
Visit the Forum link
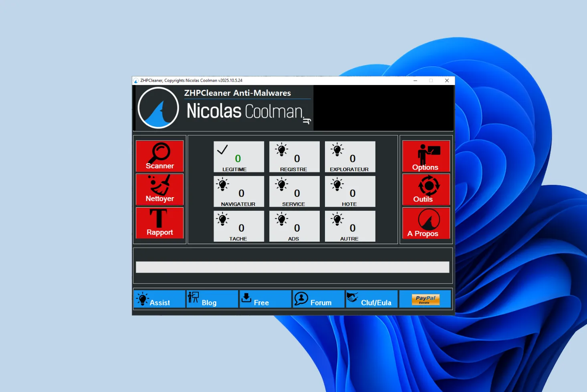point(319,299)
